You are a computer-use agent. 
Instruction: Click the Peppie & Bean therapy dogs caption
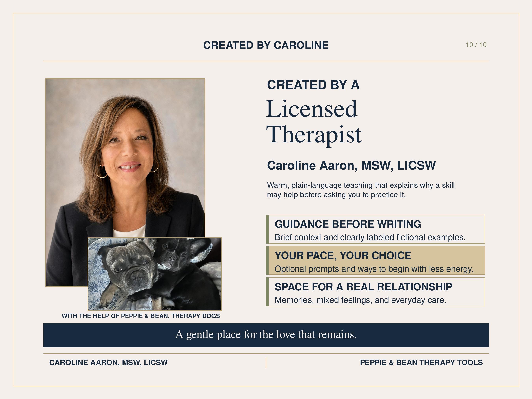pos(141,316)
